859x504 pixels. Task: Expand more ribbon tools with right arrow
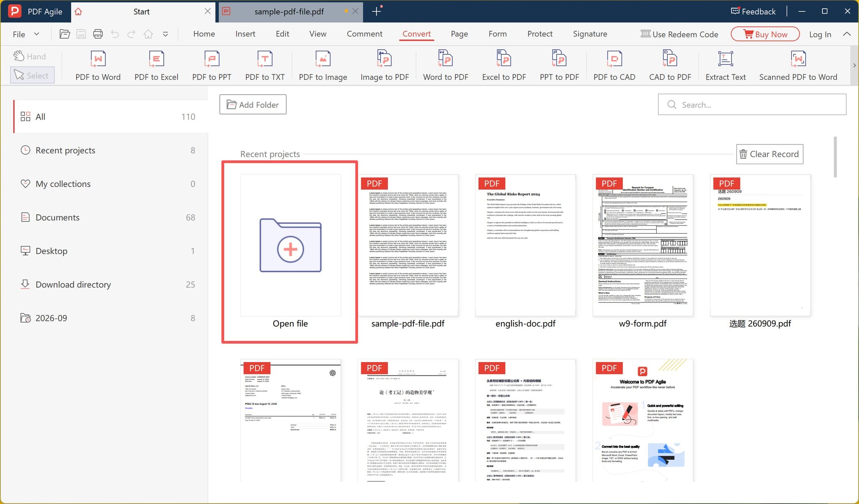click(x=854, y=65)
